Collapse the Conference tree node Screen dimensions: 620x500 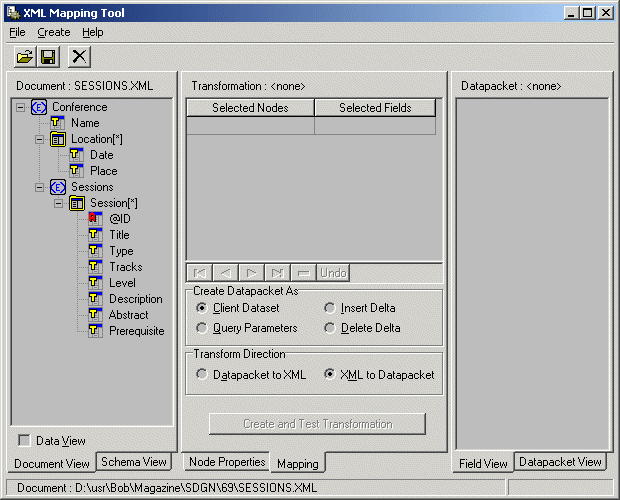pyautogui.click(x=21, y=107)
